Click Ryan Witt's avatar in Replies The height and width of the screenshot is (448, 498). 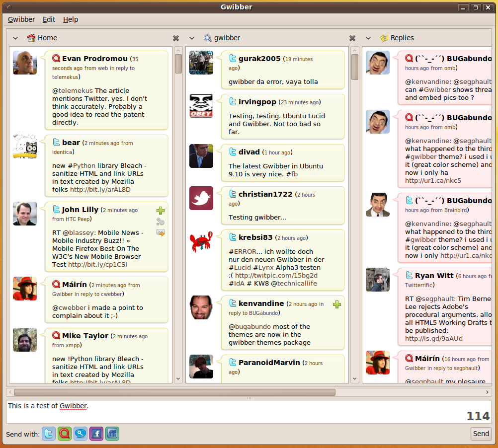[x=378, y=280]
